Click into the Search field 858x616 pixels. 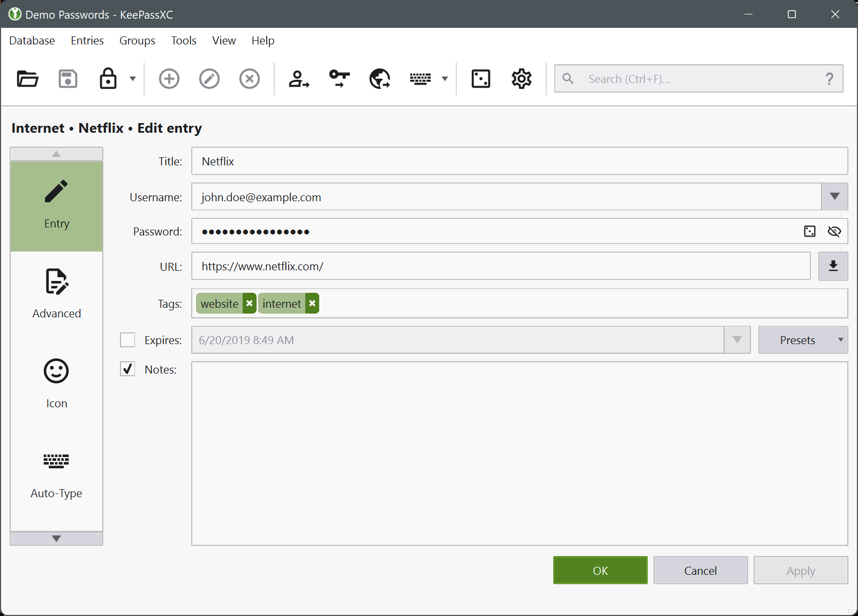pyautogui.click(x=696, y=79)
